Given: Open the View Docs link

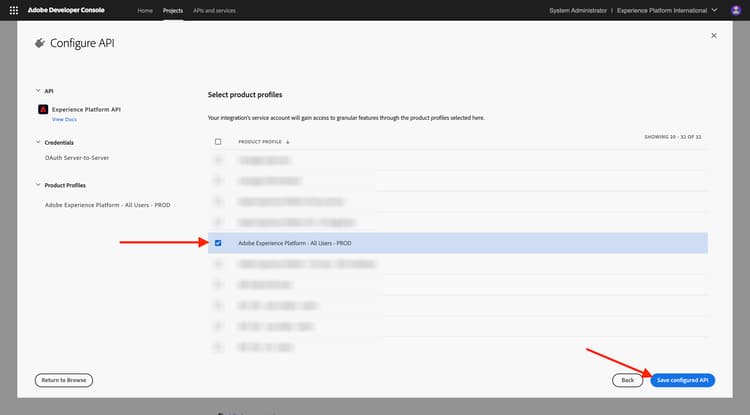Looking at the screenshot, I should [64, 120].
